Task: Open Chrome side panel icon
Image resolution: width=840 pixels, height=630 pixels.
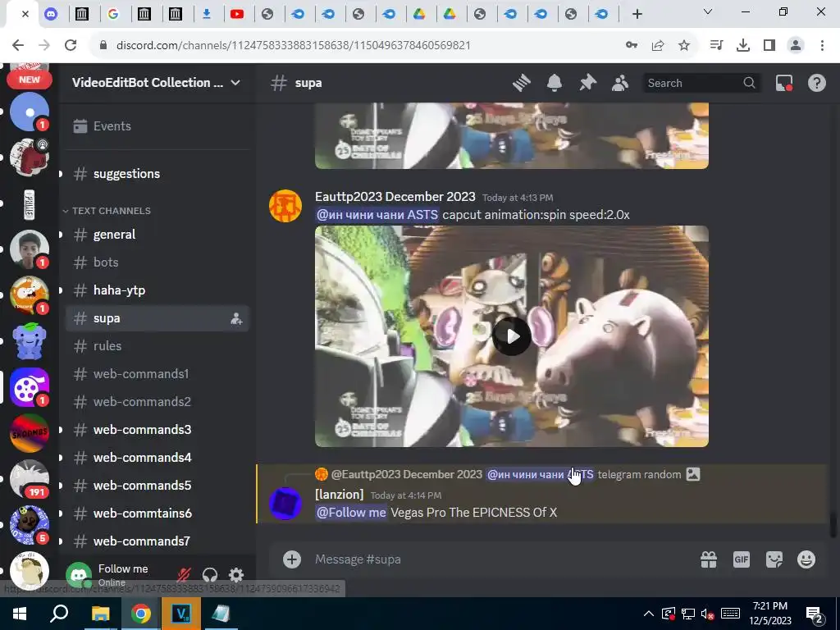Action: tap(769, 46)
